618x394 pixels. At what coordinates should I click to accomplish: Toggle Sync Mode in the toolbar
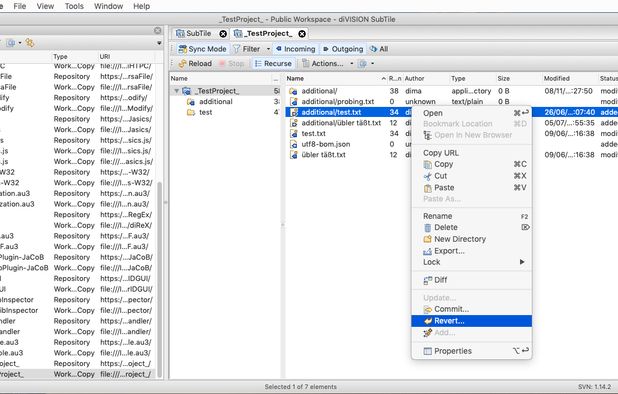(202, 49)
